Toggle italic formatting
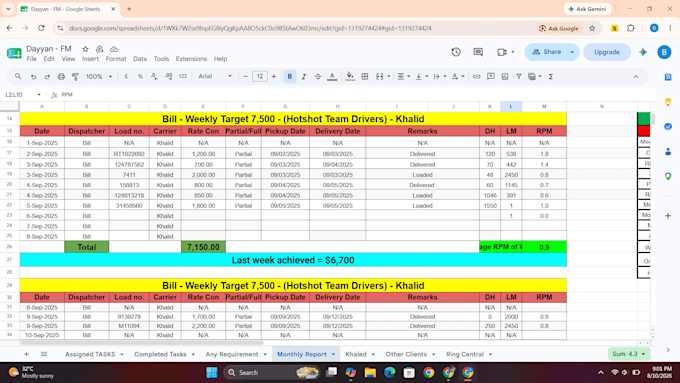The width and height of the screenshot is (680, 383). pyautogui.click(x=304, y=76)
